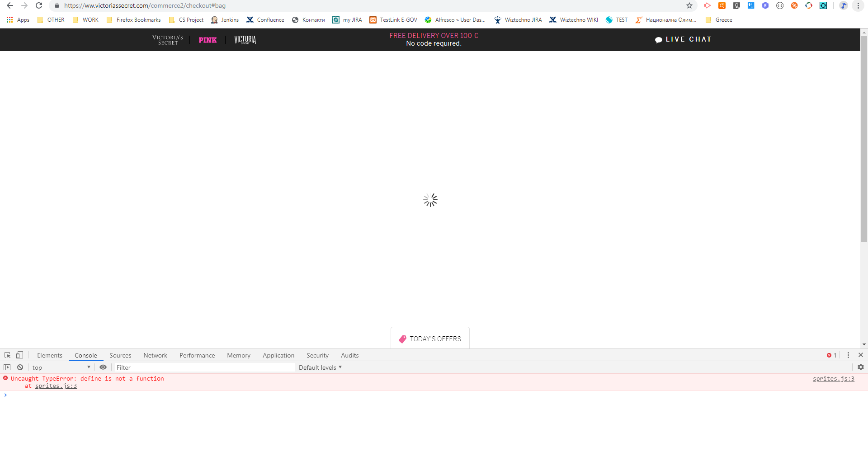Expand the top JavaScript context dropdown

tap(61, 367)
